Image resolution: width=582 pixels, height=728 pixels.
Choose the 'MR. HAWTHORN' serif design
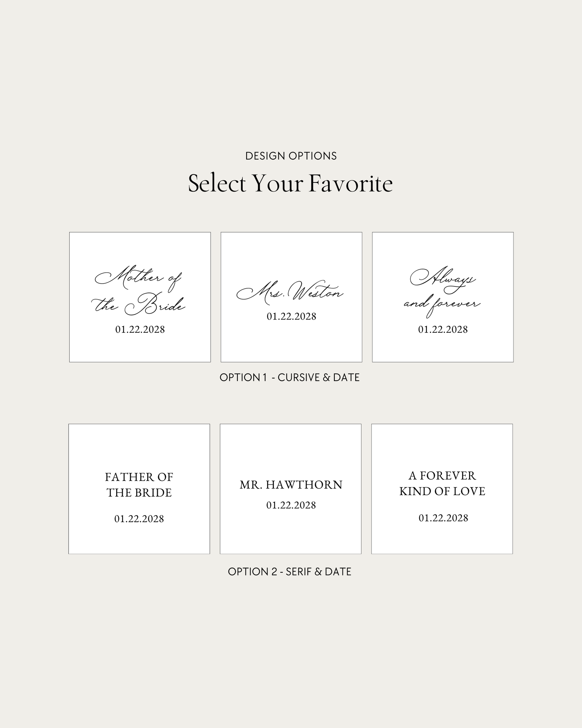(291, 485)
